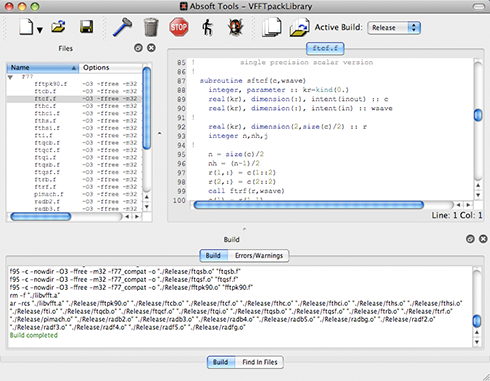The image size is (490, 381).
Task: Click the Options column header
Action: tap(111, 68)
